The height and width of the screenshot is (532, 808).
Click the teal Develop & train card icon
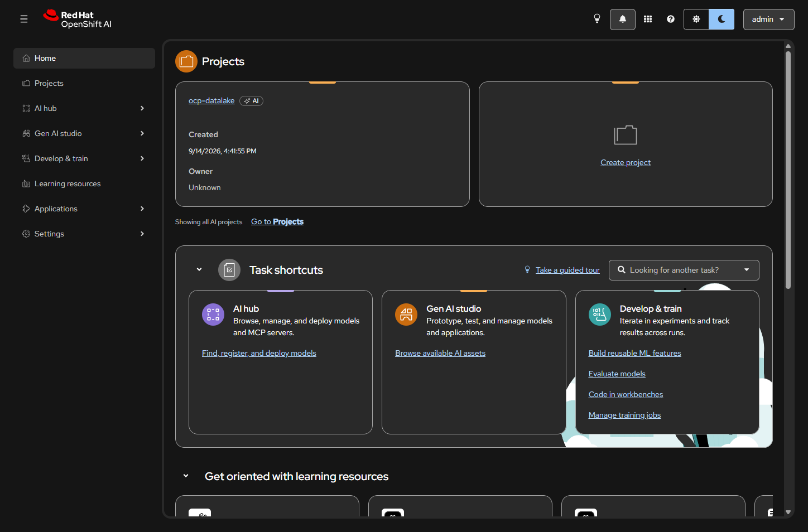[600, 315]
